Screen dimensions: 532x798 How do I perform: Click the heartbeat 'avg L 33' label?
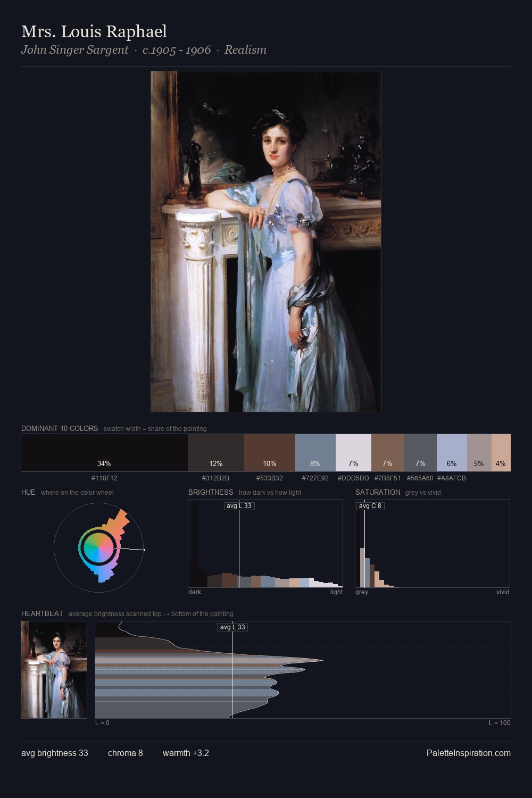[x=232, y=627]
